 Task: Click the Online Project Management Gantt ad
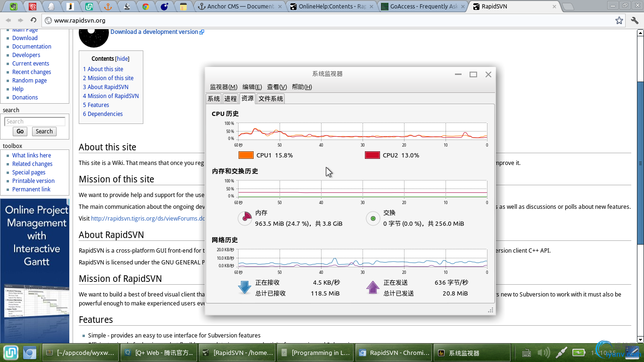[35, 271]
